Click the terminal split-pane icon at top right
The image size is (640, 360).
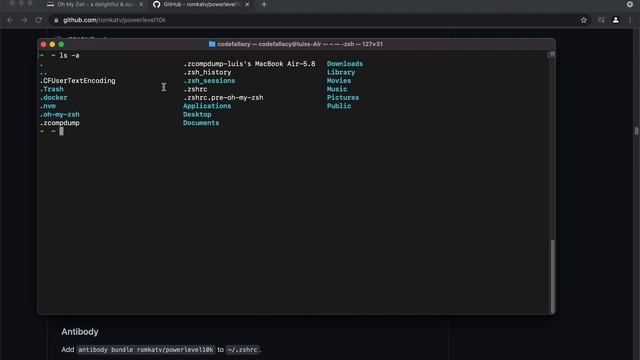[552, 54]
